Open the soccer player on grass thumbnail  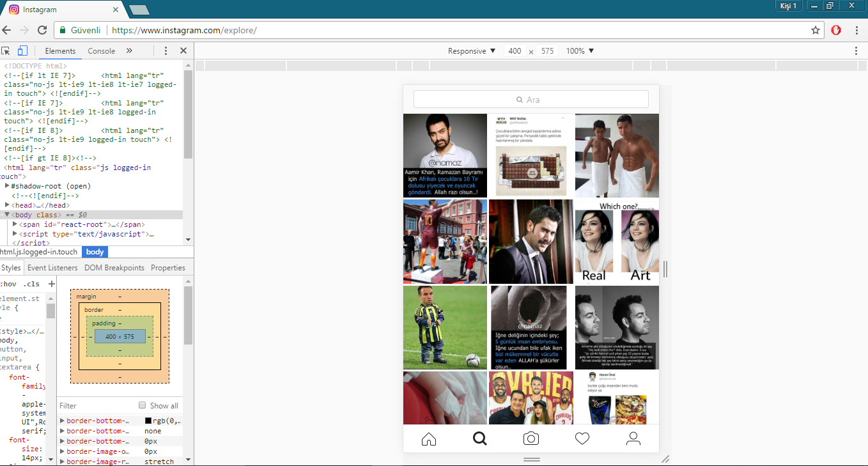point(445,327)
